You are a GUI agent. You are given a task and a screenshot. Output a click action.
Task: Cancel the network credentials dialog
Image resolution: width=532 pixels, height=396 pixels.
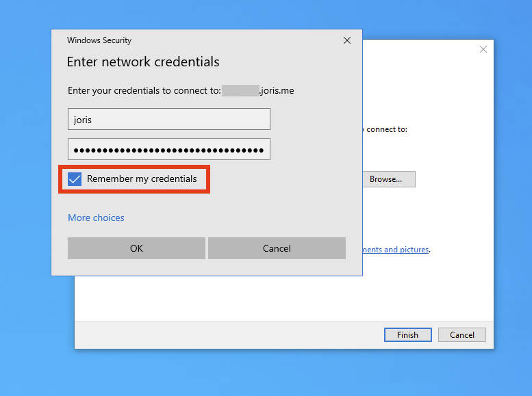click(277, 248)
